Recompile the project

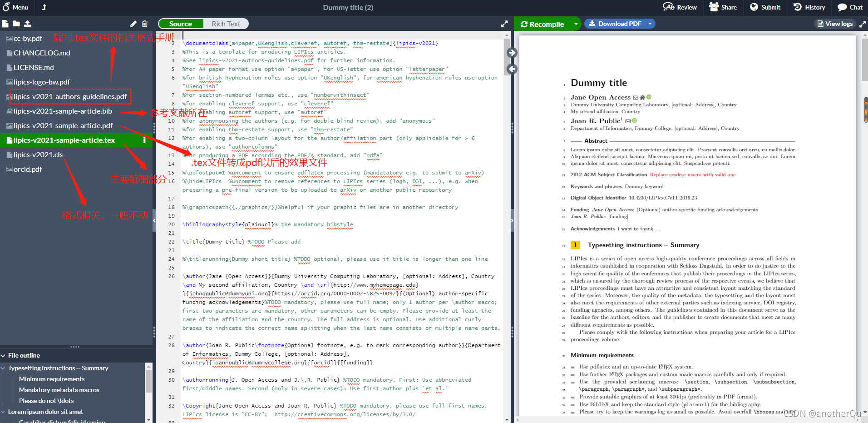pyautogui.click(x=542, y=24)
